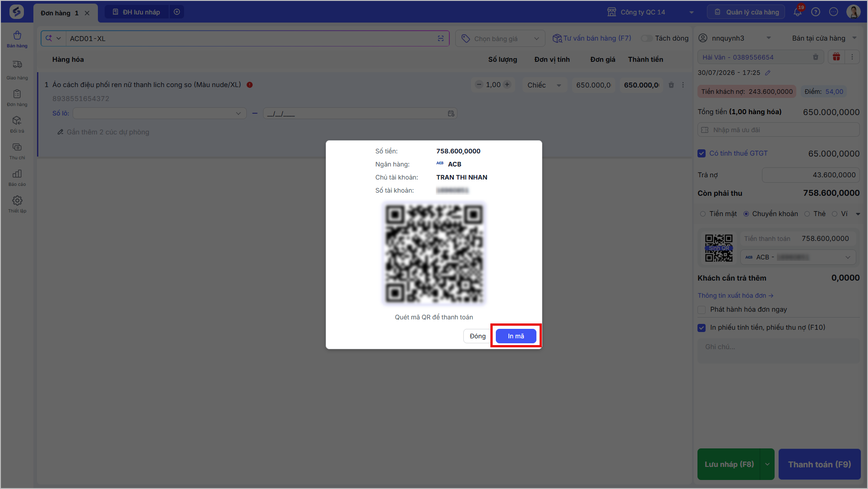Uncheck Có tính thuế GTGT

(x=702, y=153)
